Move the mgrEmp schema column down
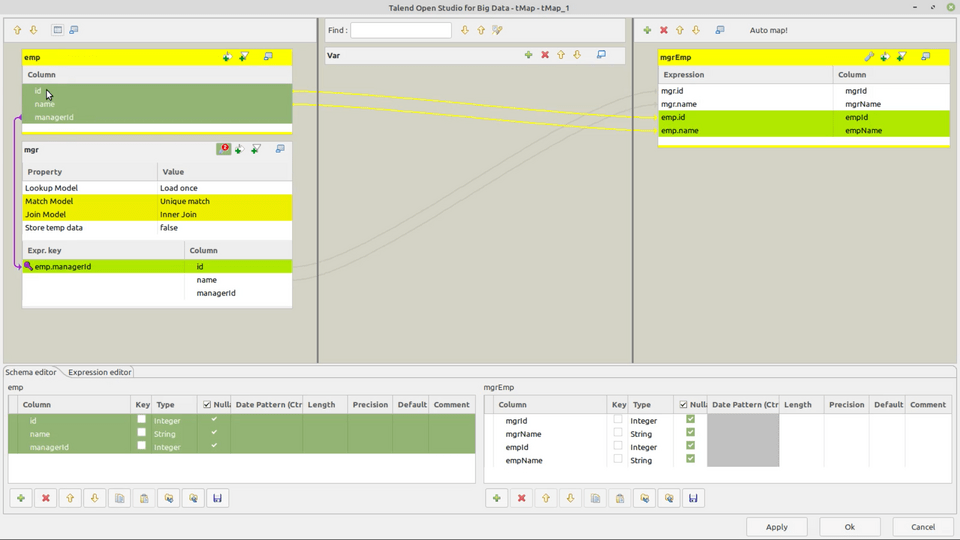960x540 pixels. coord(570,498)
